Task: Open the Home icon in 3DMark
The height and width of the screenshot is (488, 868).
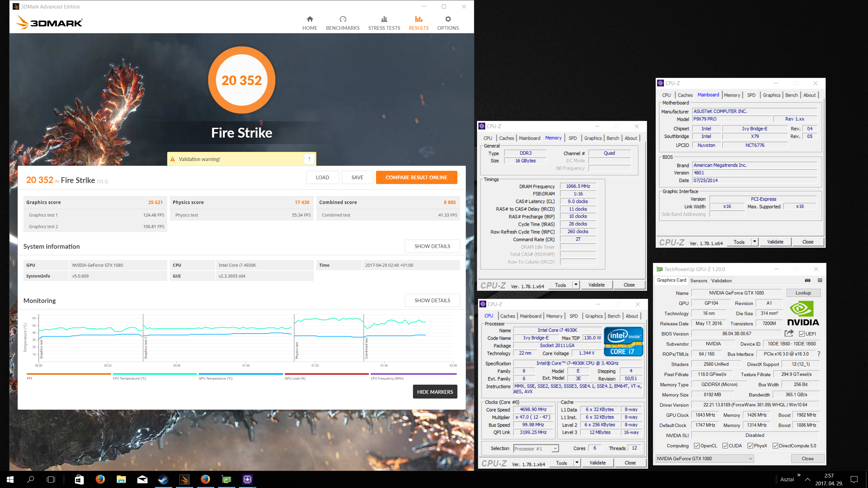Action: (x=310, y=19)
